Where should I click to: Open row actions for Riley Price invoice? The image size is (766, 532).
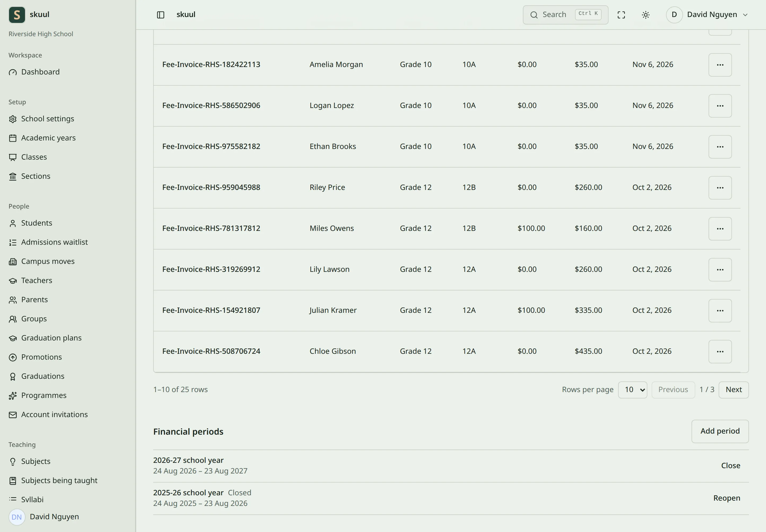point(720,188)
